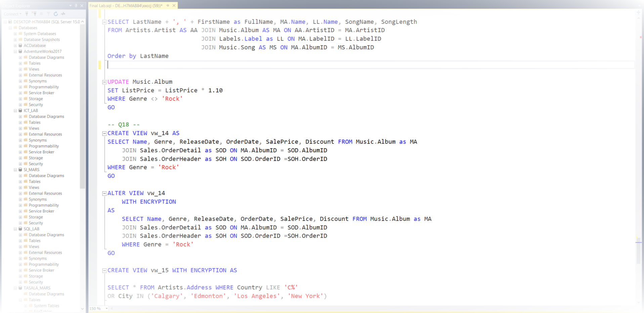
Task: Expand the System Databases node
Action: pyautogui.click(x=15, y=34)
